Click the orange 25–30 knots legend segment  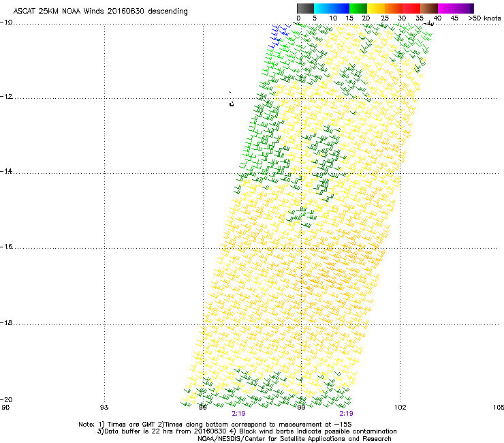[x=394, y=8]
